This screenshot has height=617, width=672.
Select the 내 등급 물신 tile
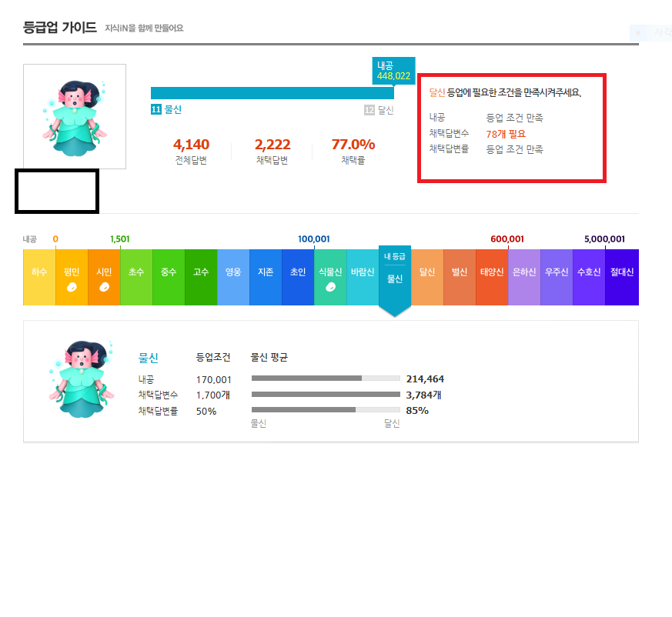click(395, 281)
